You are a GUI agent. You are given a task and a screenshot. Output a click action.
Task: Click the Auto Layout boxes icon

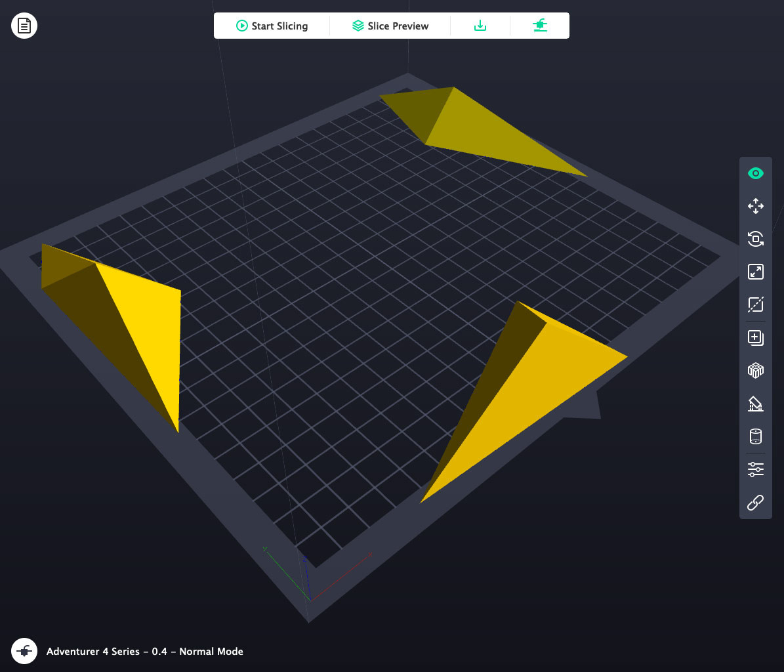point(755,371)
